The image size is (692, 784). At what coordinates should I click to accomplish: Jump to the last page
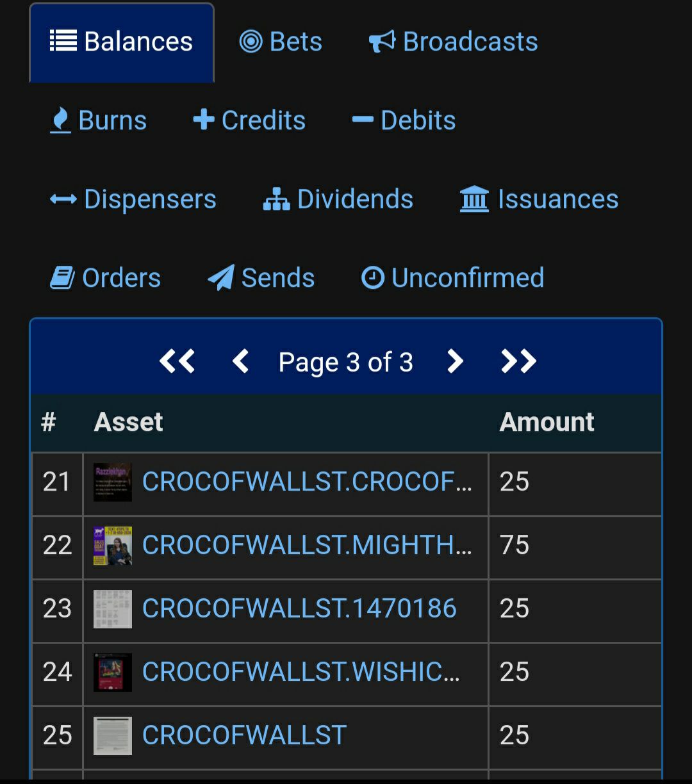click(x=518, y=362)
